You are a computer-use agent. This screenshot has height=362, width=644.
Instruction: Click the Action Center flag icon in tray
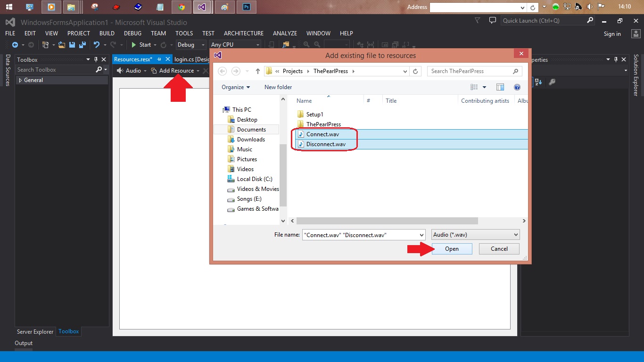click(x=601, y=7)
